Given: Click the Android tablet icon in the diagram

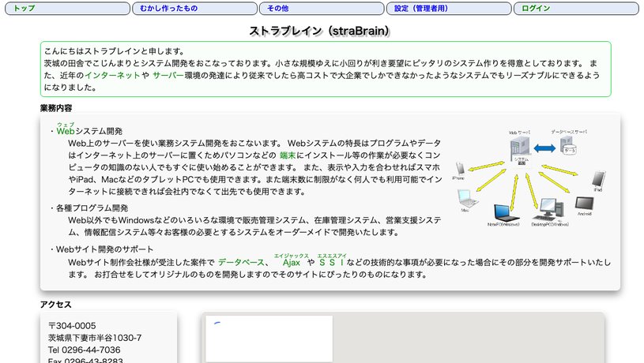Looking at the screenshot, I should click(585, 204).
